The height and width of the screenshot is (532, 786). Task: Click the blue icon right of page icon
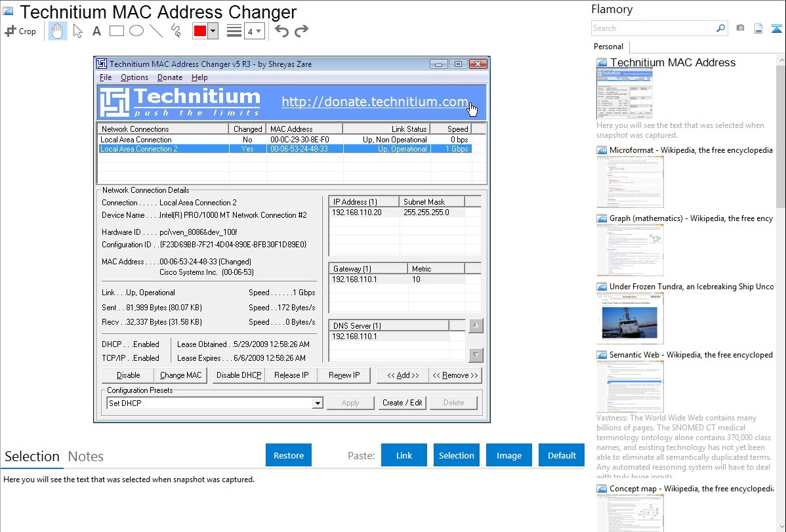776,28
